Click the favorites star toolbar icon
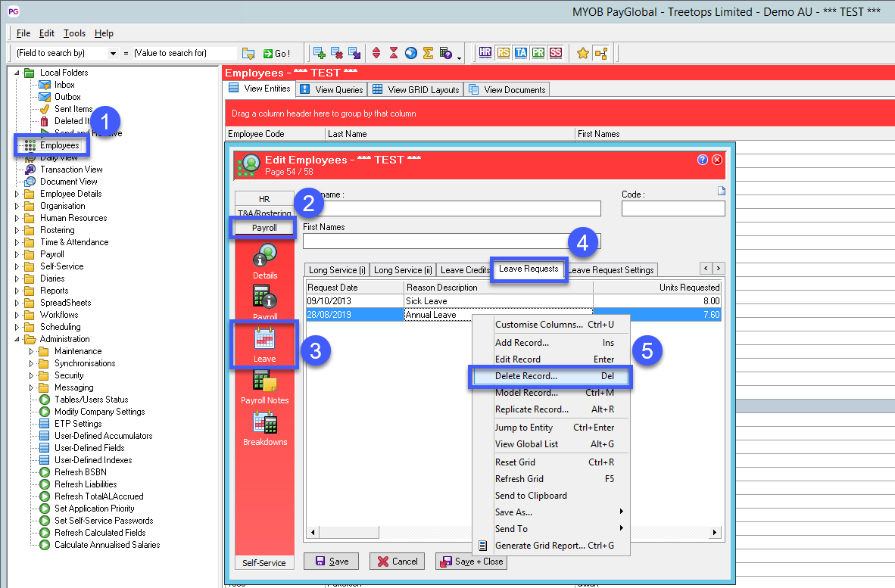This screenshot has width=895, height=588. (582, 53)
